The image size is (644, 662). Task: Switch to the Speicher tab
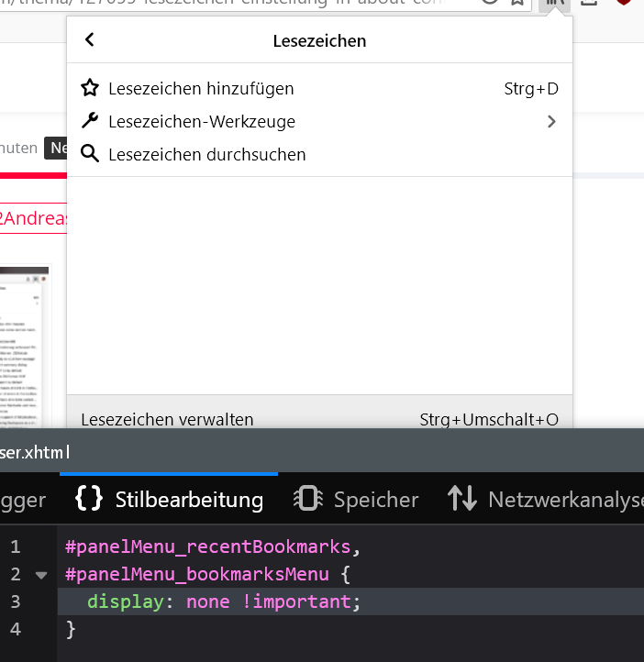(356, 500)
